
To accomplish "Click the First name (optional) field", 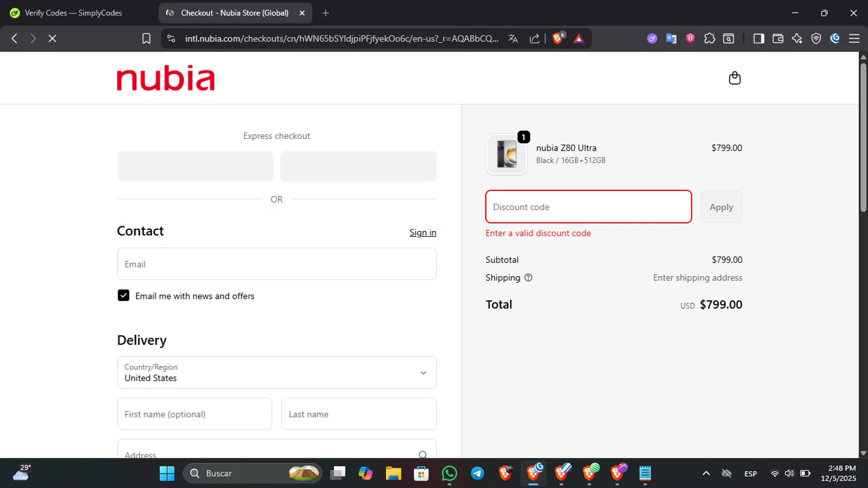I will click(194, 414).
